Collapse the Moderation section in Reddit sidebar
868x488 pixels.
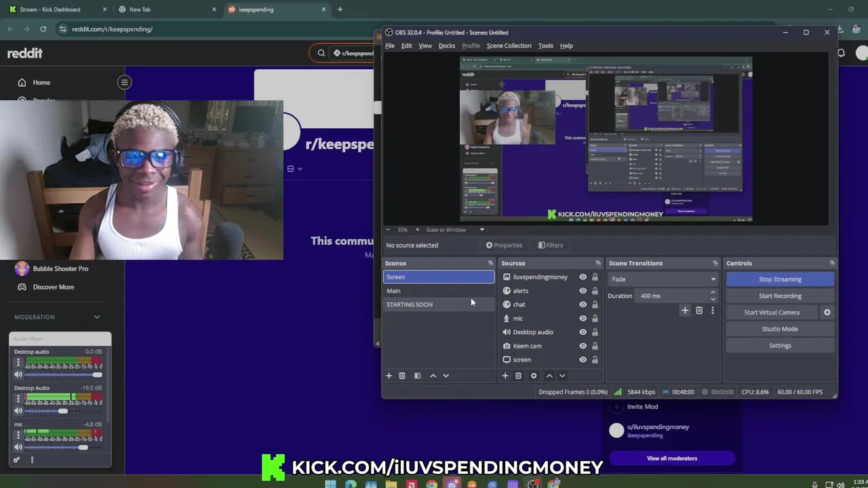click(x=97, y=317)
